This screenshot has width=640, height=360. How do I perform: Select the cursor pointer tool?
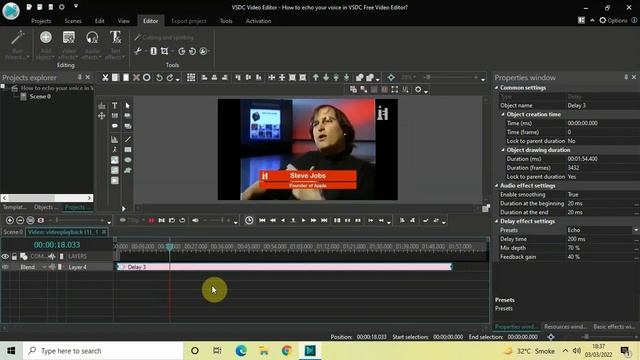point(128,106)
